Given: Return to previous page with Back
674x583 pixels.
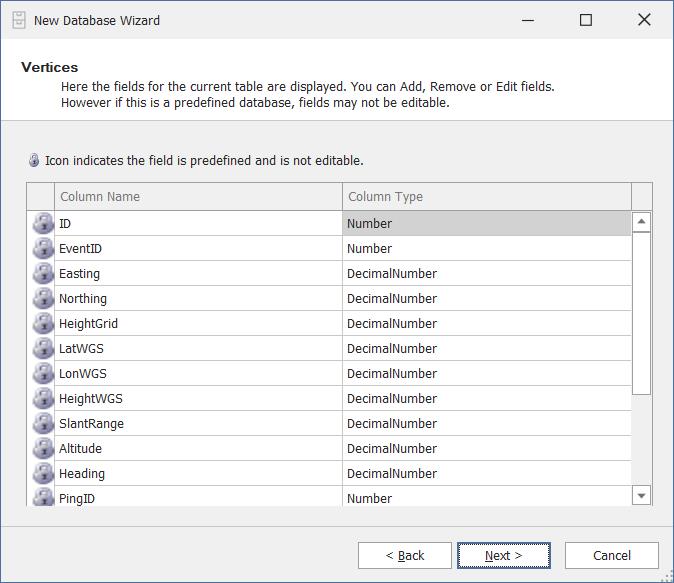Looking at the screenshot, I should point(405,555).
